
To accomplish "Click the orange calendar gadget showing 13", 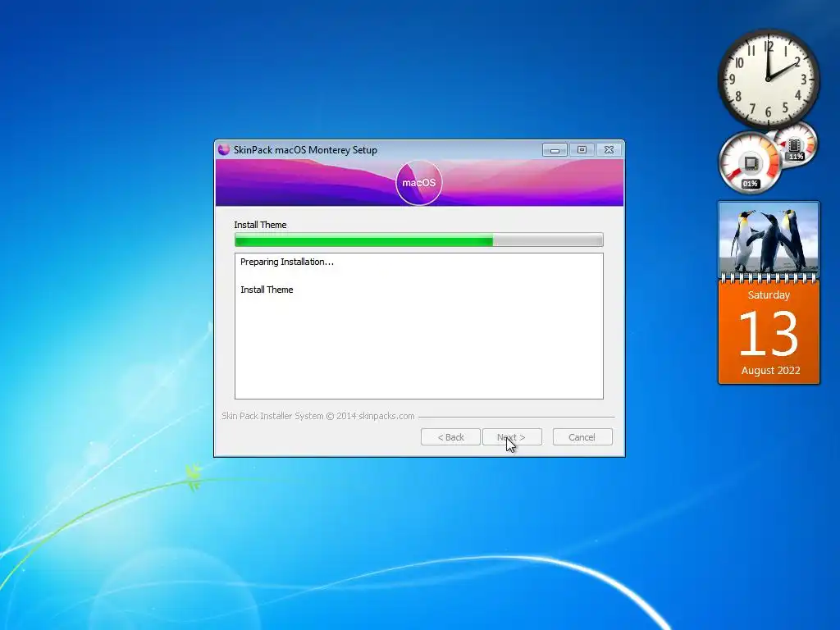I will click(769, 333).
